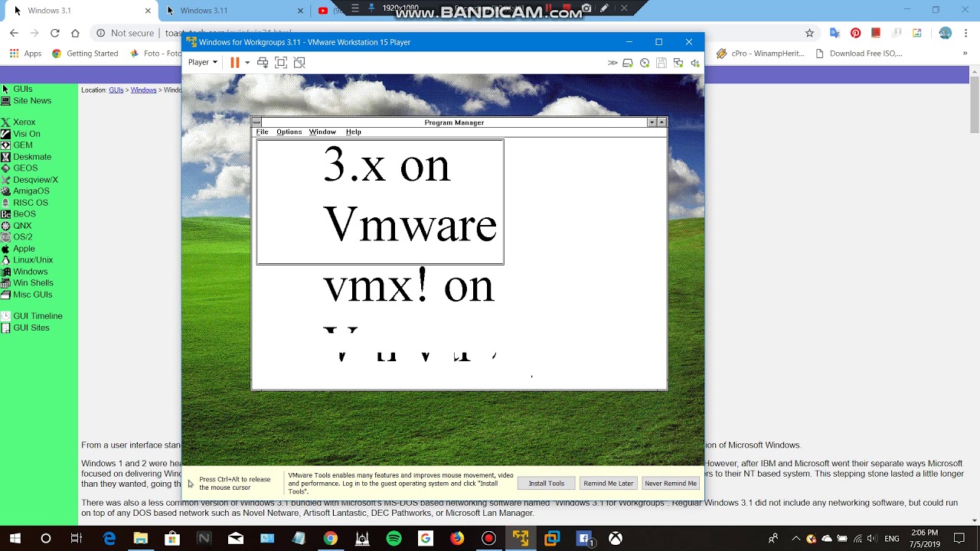The height and width of the screenshot is (551, 980).
Task: Click the VMware network adapter device icon
Action: (x=678, y=63)
